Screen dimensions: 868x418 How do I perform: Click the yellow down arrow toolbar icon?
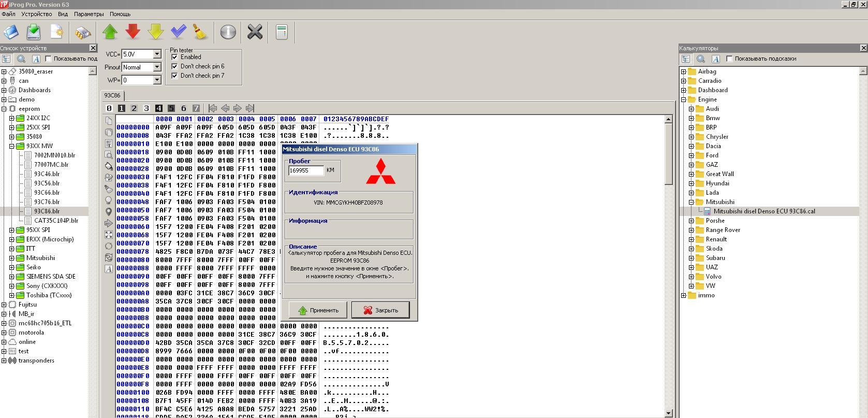pos(156,32)
